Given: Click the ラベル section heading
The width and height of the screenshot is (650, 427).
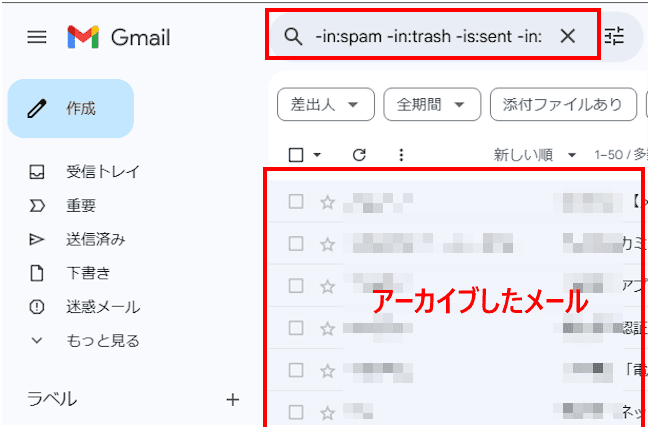Looking at the screenshot, I should click(x=52, y=399).
